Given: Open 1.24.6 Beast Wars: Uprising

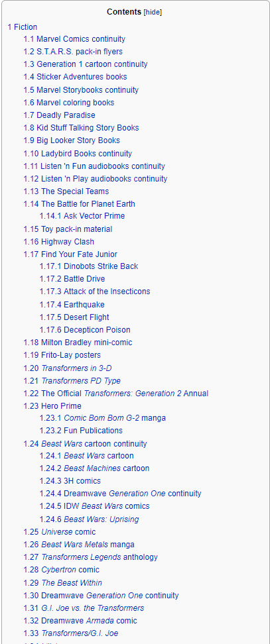Looking at the screenshot, I should coord(89,519).
